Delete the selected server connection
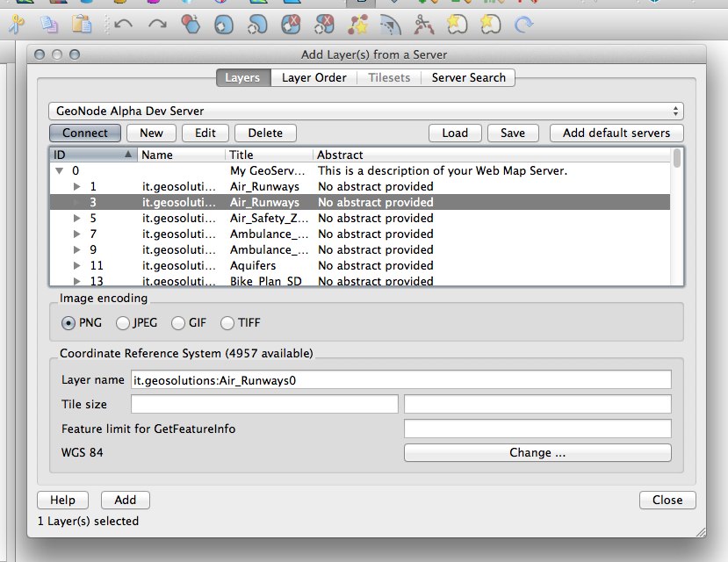Screen dimensions: 728x562 coord(265,133)
